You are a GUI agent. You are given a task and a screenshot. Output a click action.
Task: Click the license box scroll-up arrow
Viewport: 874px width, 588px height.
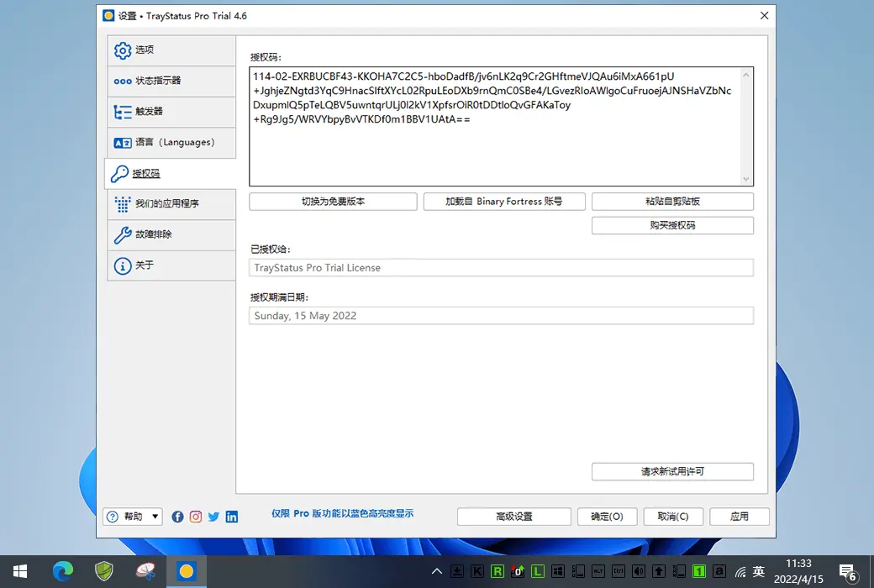point(745,75)
